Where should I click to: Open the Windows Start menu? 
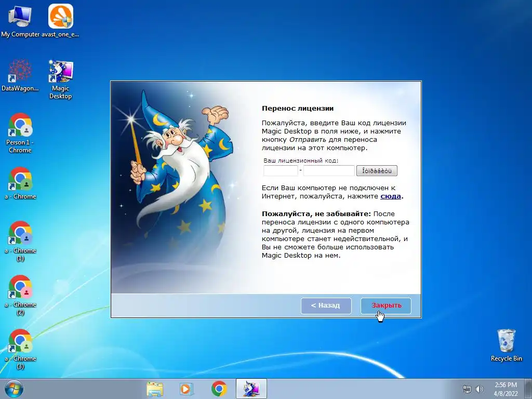14,389
